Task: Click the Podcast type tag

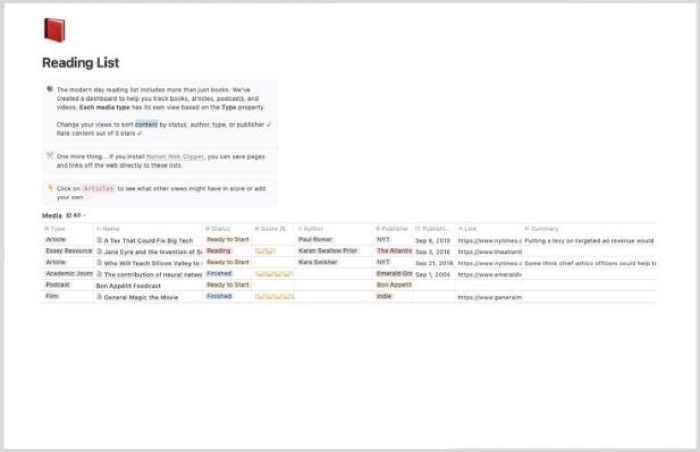Action: point(58,285)
